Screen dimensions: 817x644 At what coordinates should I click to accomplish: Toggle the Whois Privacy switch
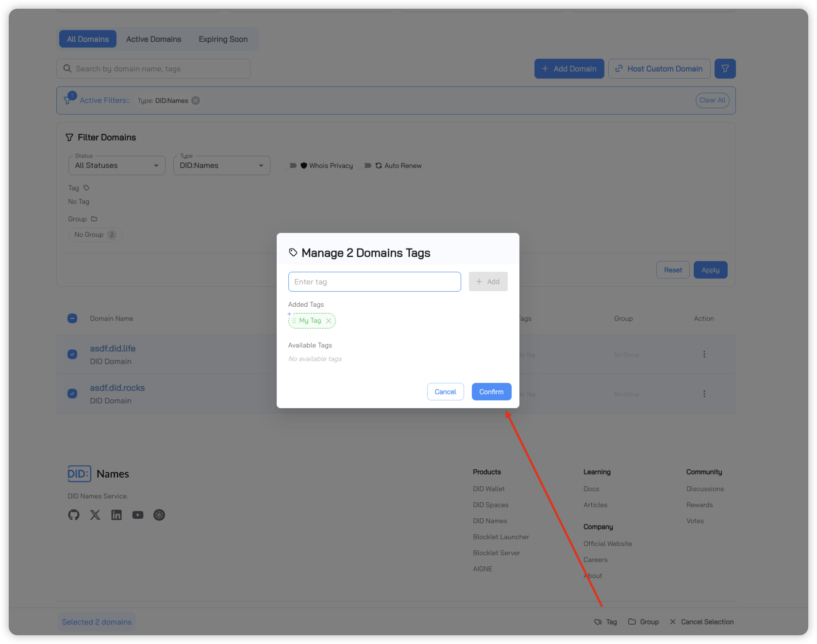point(292,165)
